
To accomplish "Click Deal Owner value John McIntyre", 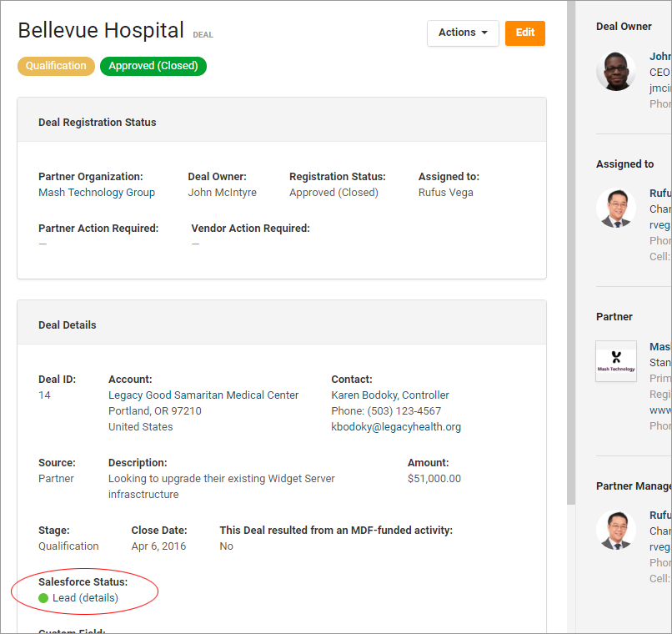I will (222, 193).
